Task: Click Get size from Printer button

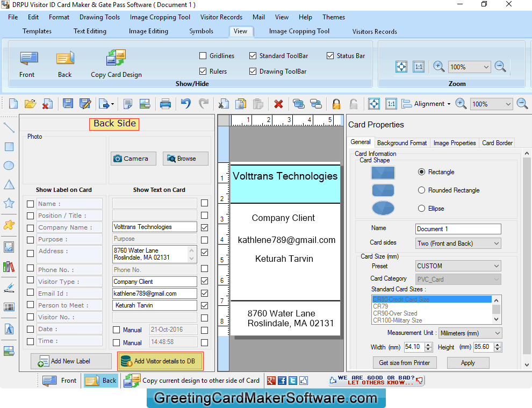Action: click(405, 363)
